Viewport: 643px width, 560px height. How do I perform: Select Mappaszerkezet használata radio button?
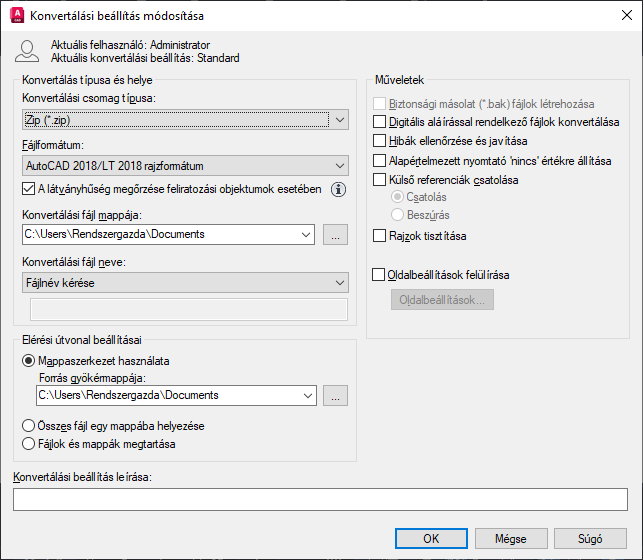click(28, 361)
